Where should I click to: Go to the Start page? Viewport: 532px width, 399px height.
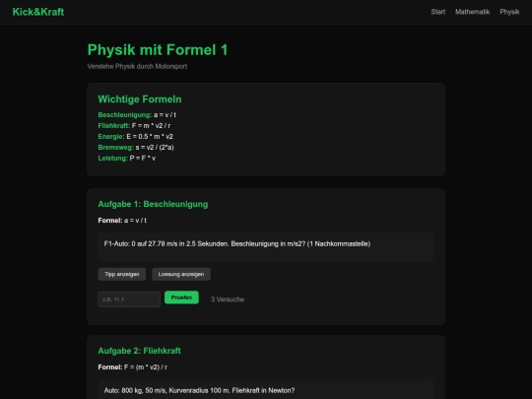pyautogui.click(x=438, y=12)
